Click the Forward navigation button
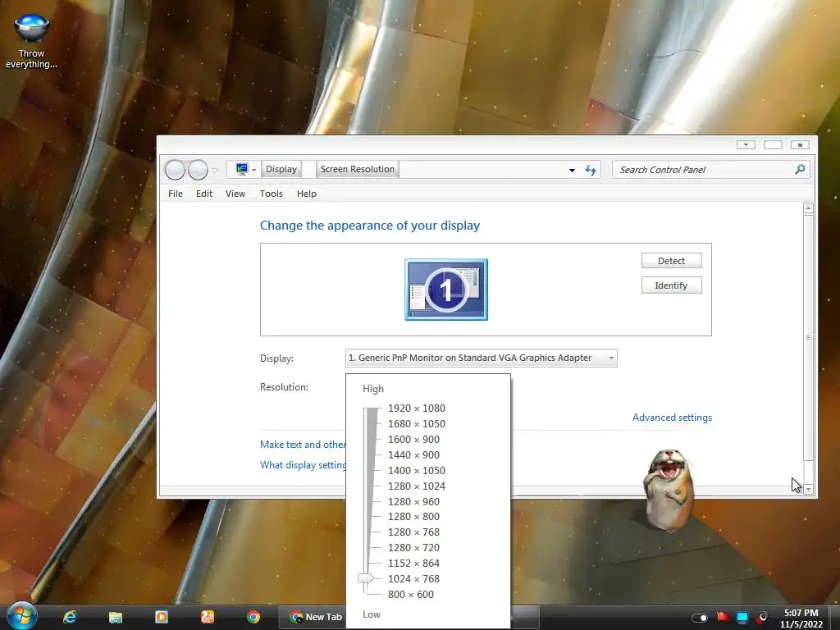 tap(198, 170)
